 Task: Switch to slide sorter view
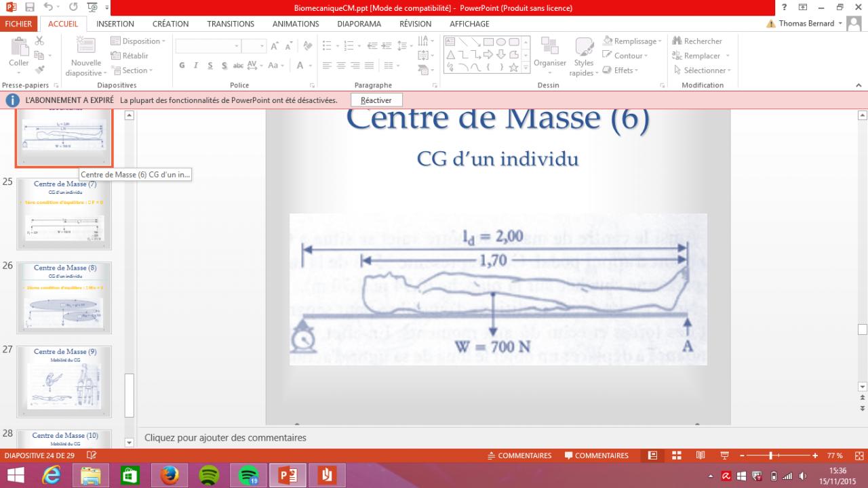pyautogui.click(x=676, y=455)
